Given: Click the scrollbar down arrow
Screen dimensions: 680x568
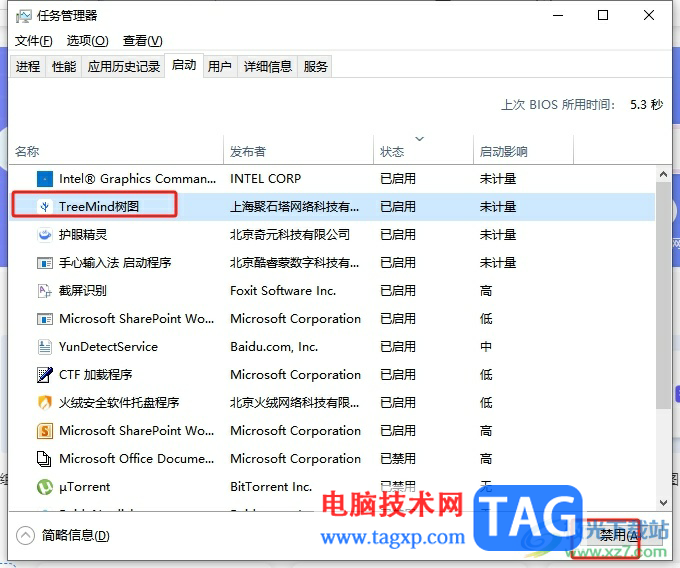Looking at the screenshot, I should tap(663, 503).
